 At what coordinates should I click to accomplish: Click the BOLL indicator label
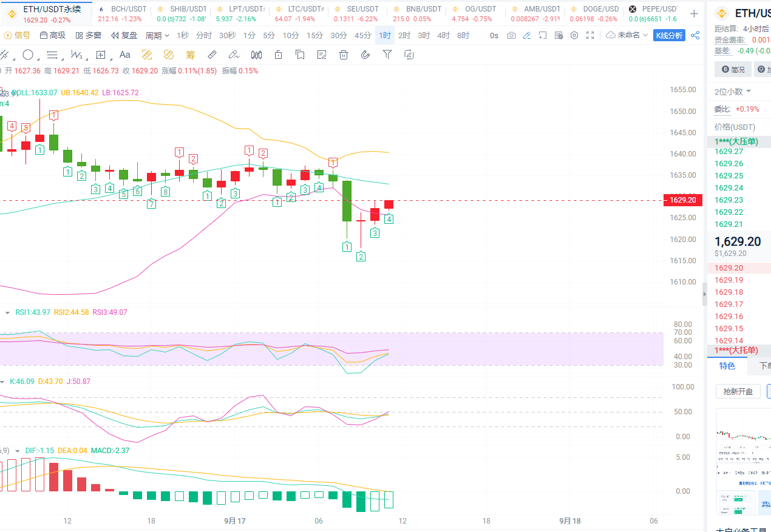point(34,93)
